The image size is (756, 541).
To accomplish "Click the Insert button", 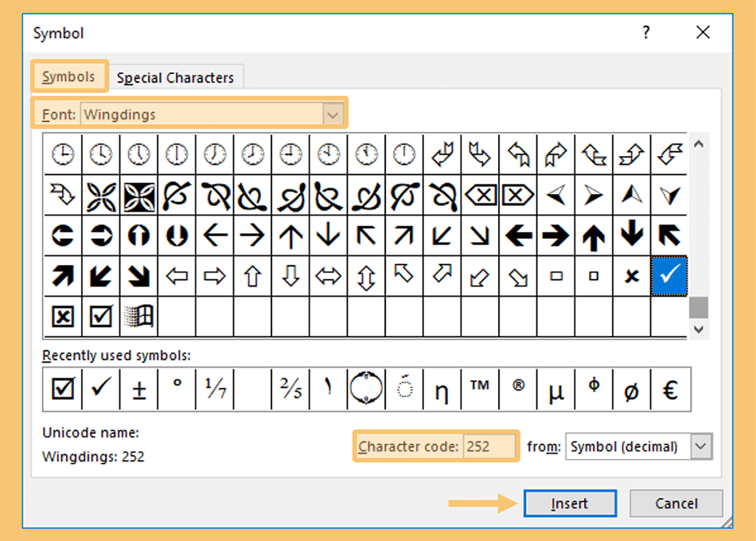I will 570,504.
